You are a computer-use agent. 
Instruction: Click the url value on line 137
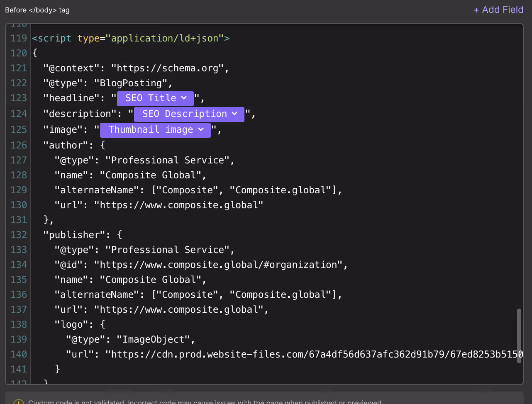[x=179, y=309]
